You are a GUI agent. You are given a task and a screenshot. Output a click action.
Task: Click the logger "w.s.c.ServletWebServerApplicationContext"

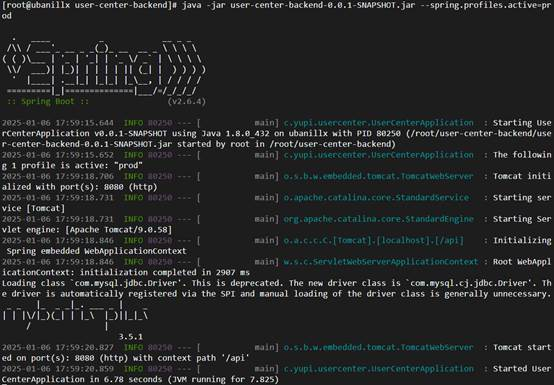381,262
